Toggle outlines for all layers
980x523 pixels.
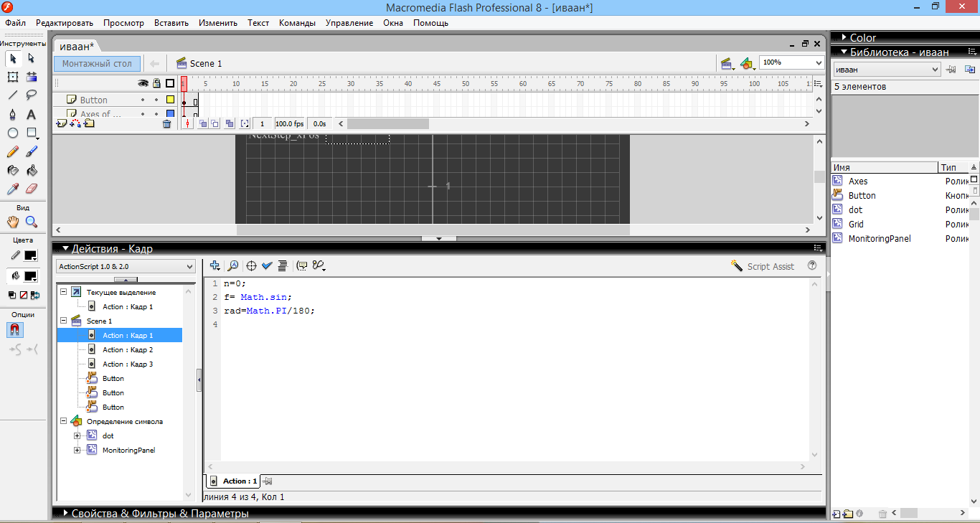170,83
